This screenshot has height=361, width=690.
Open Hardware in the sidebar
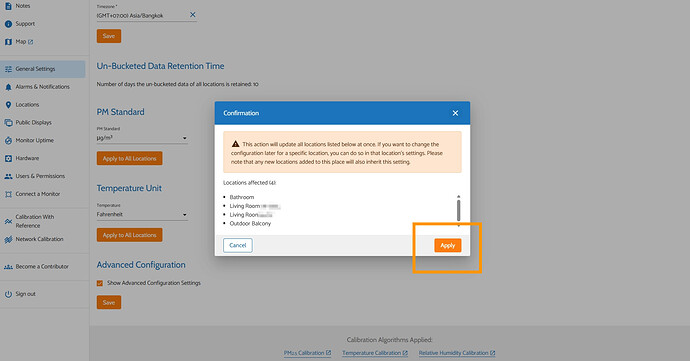point(27,158)
